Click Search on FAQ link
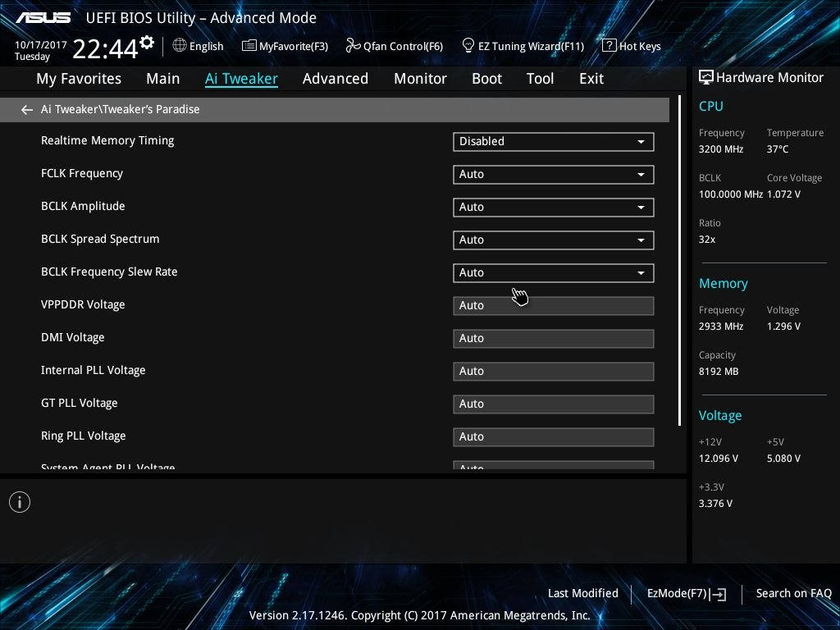 pos(793,594)
